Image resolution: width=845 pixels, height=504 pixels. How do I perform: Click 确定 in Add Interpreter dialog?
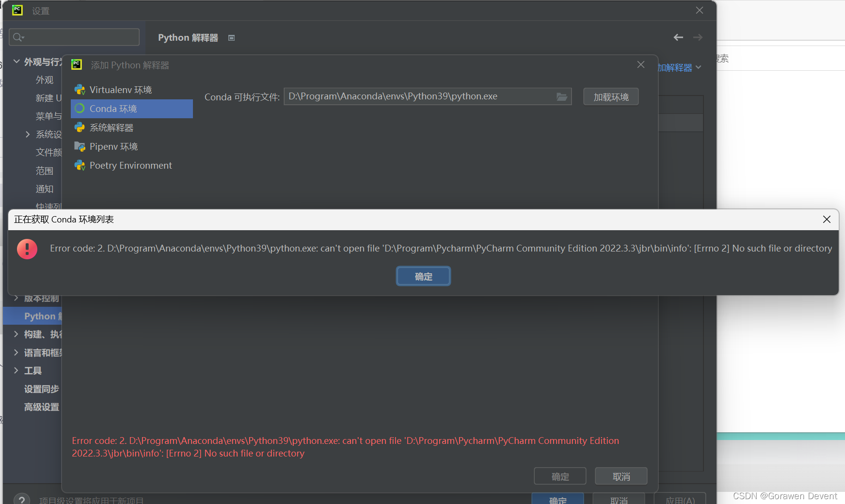[560, 476]
